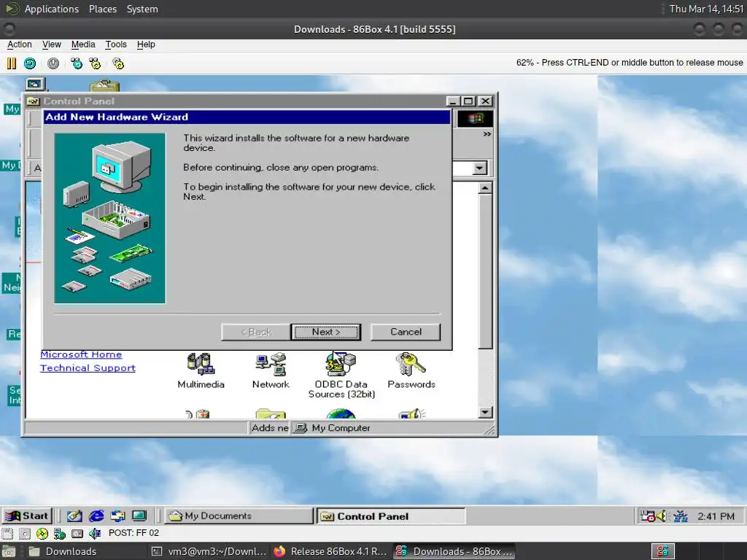
Task: Click the CD-ROM status bar icon
Action: coord(42,533)
